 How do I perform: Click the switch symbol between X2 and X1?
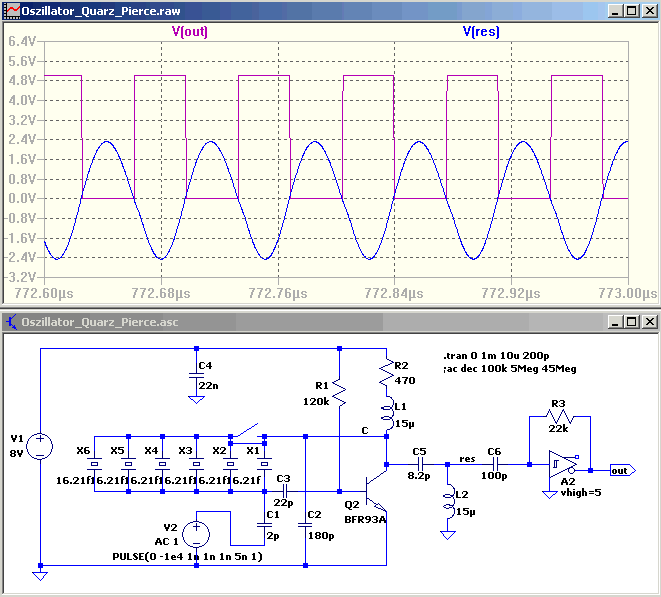[247, 430]
